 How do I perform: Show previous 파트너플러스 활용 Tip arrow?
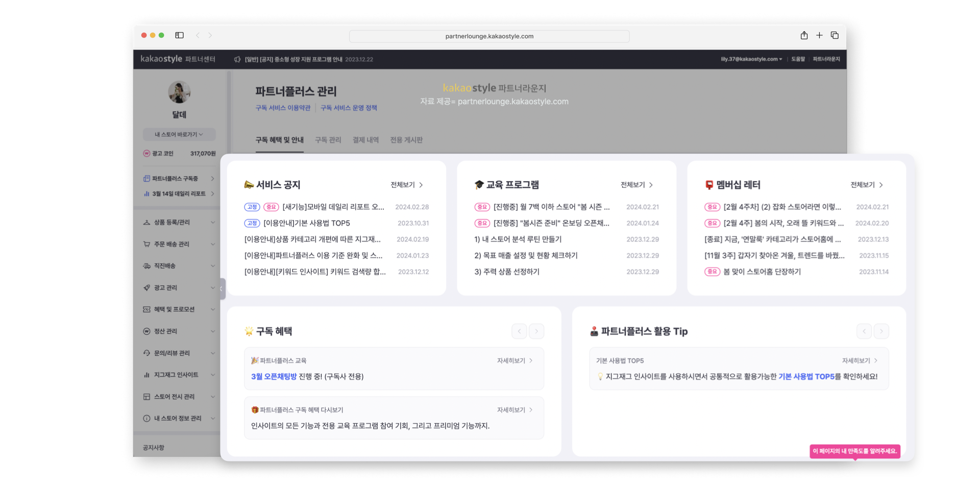point(864,331)
